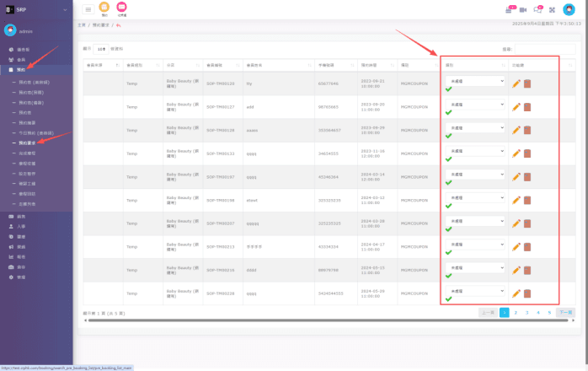Click the next page button in pagination
The width and height of the screenshot is (588, 371).
[x=565, y=312]
